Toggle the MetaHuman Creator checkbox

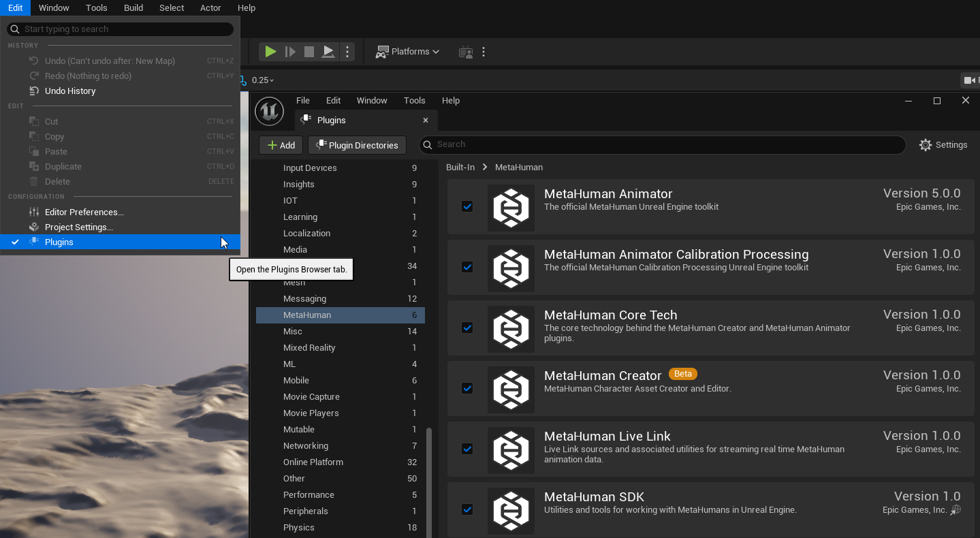(467, 388)
